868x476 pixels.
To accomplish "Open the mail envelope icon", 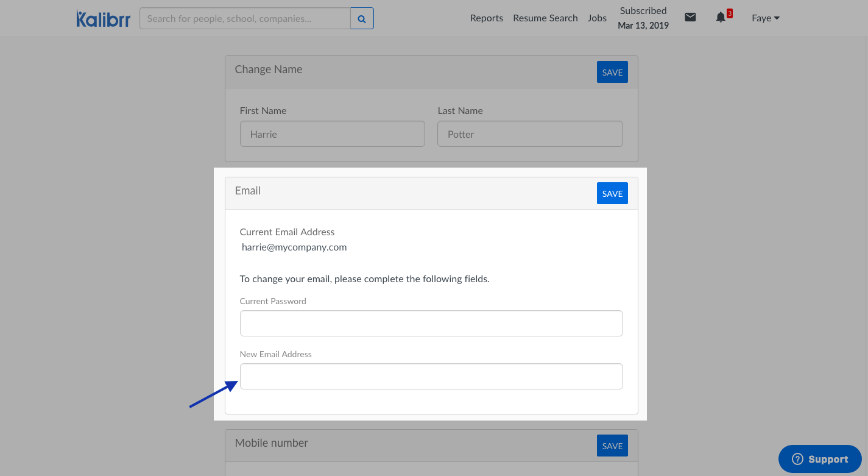I will [x=690, y=18].
